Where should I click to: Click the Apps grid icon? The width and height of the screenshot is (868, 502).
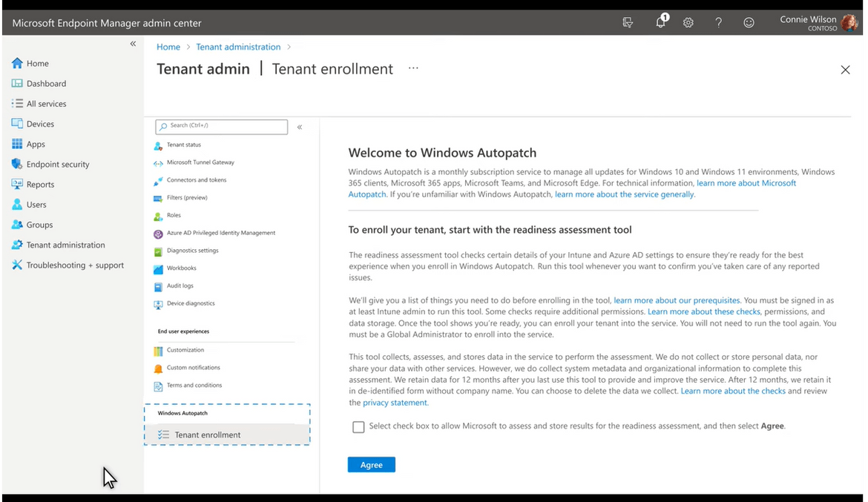pos(17,144)
